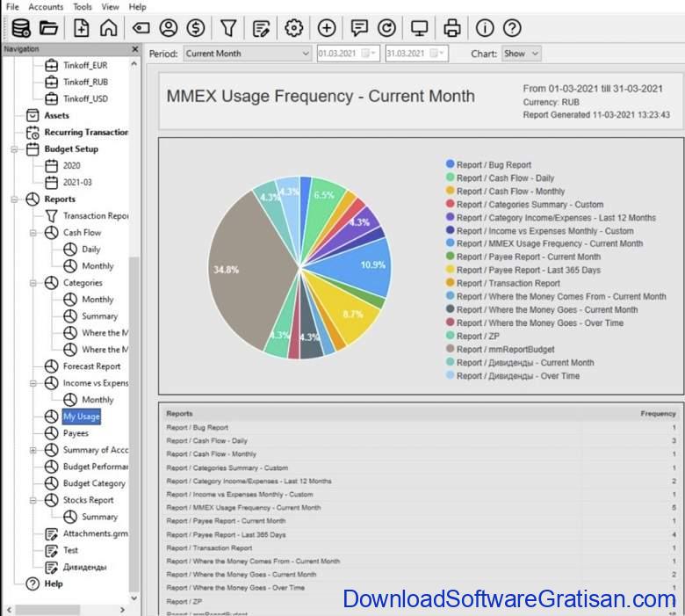Open the general report manager icon
Image resolution: width=685 pixels, height=616 pixels.
[x=261, y=28]
